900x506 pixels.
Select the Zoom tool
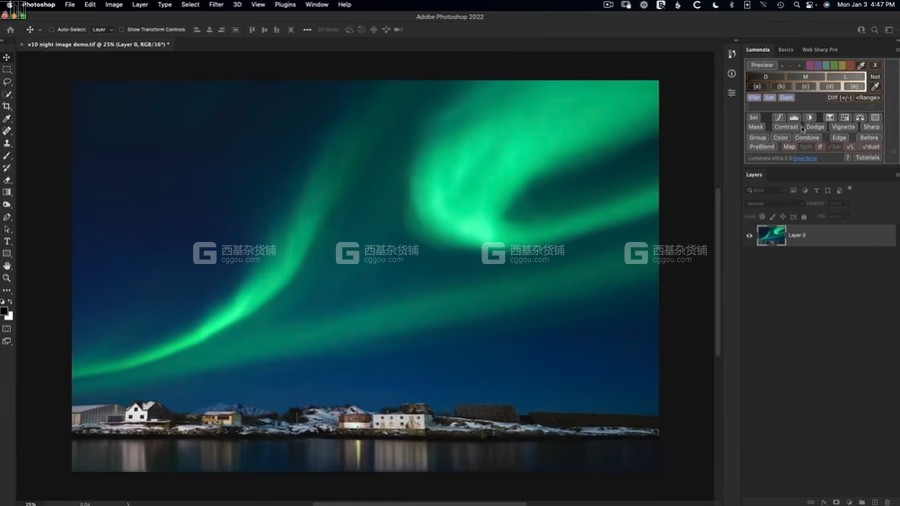(7, 278)
